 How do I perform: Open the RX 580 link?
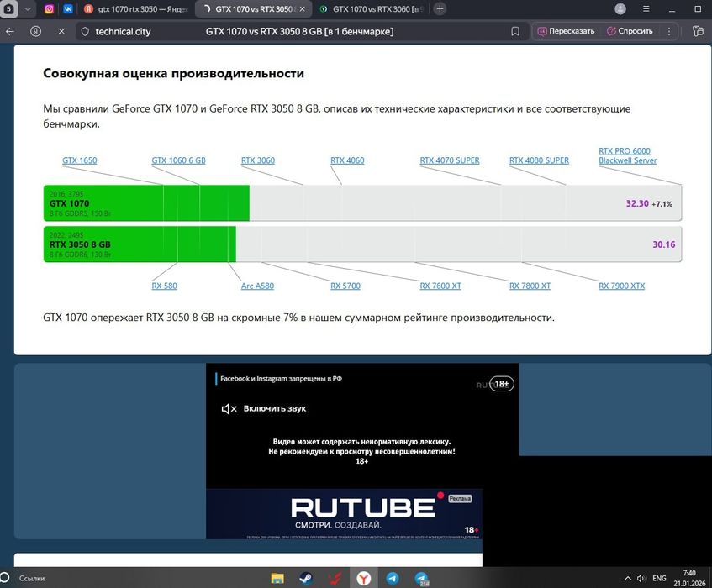[x=165, y=286]
